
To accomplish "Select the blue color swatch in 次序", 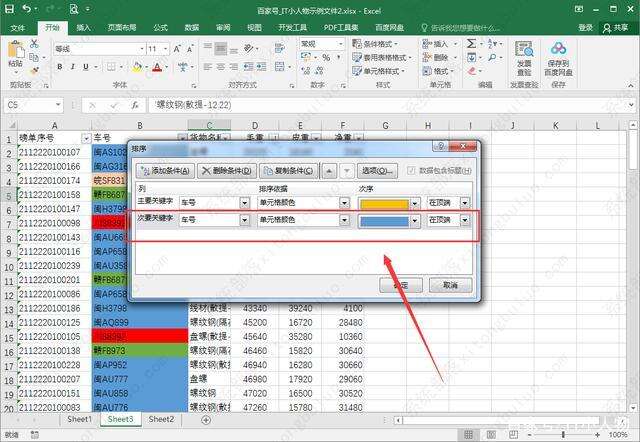I will [384, 220].
